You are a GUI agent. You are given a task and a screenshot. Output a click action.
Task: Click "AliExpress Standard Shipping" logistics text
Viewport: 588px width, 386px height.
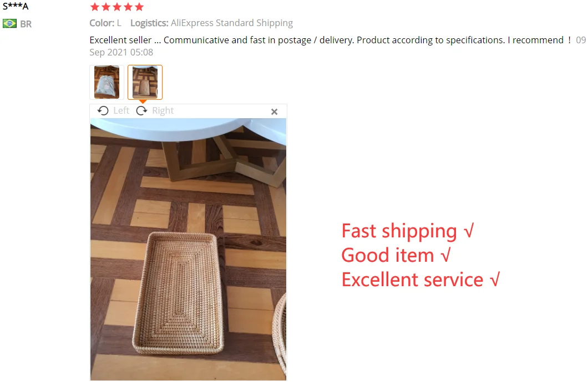pyautogui.click(x=232, y=23)
